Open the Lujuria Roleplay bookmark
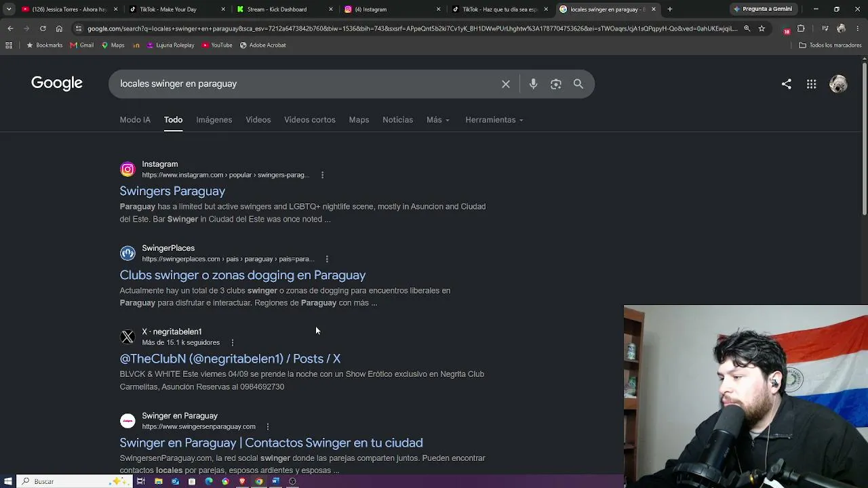 (x=170, y=45)
